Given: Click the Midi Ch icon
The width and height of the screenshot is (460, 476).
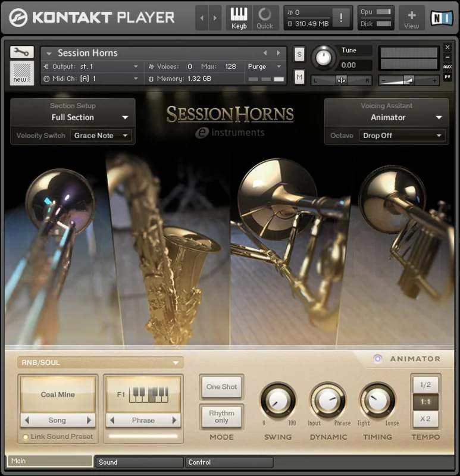Looking at the screenshot, I should tap(46, 79).
